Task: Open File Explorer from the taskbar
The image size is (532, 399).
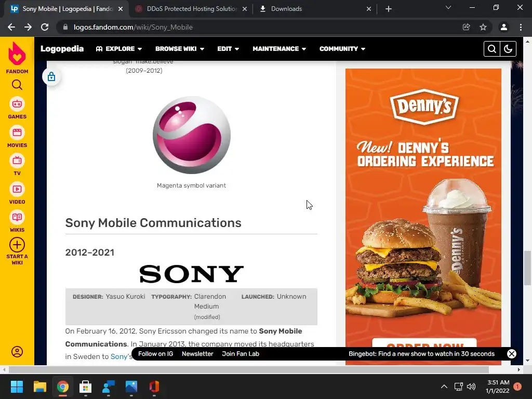Action: click(39, 387)
